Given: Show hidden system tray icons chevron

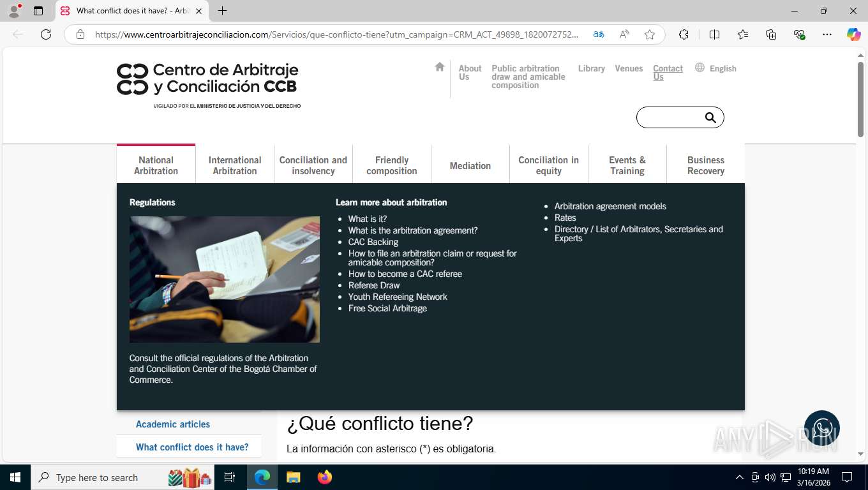Looking at the screenshot, I should 740,477.
